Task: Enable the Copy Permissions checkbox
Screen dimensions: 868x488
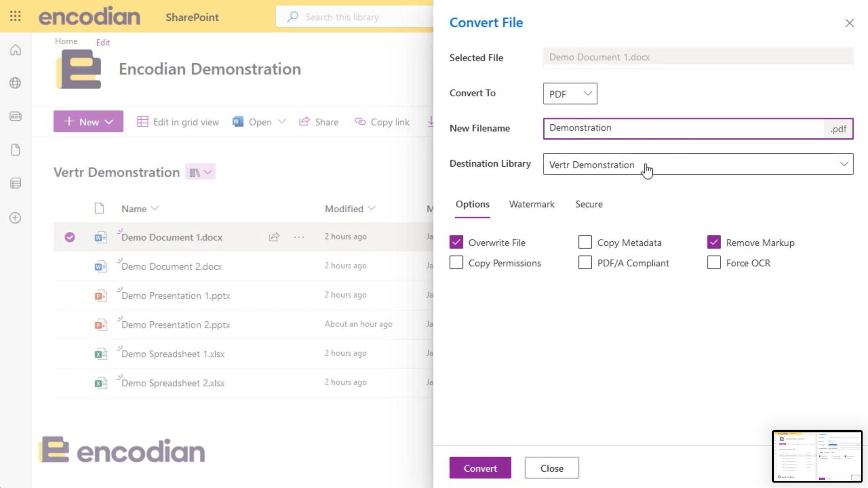Action: click(456, 263)
